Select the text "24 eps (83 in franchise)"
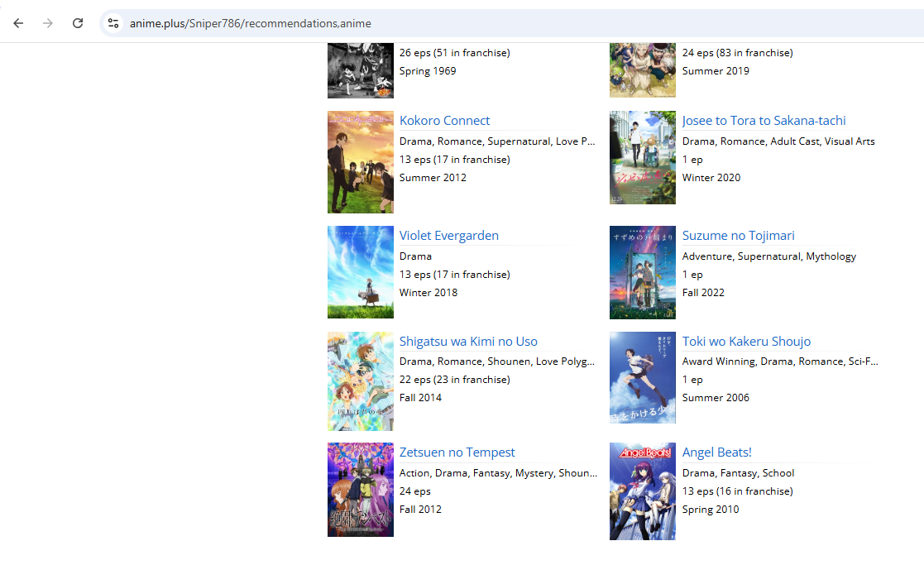The image size is (924, 565). (x=737, y=52)
